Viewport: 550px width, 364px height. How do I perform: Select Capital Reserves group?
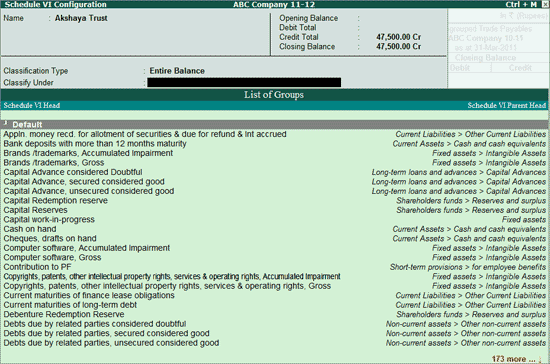35,210
